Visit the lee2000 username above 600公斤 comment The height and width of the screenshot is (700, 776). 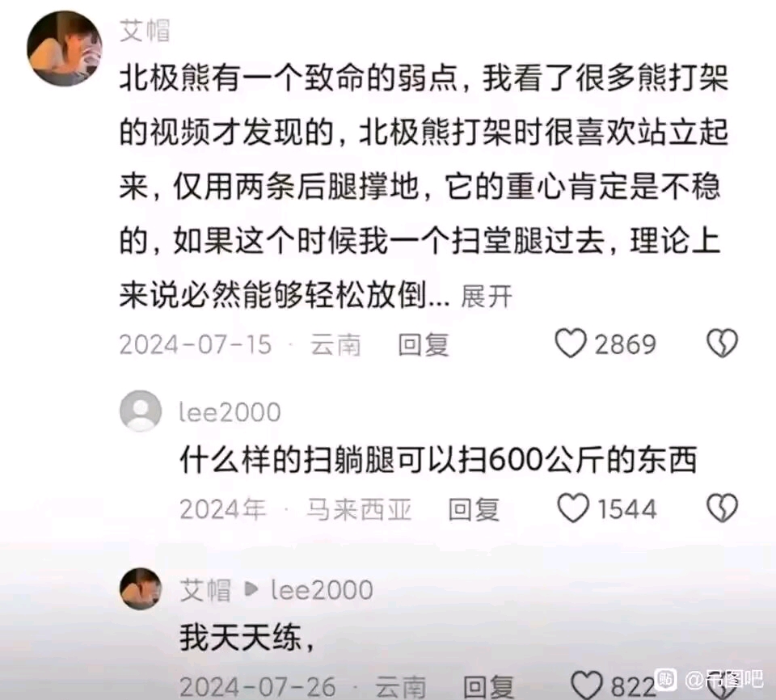(x=230, y=412)
